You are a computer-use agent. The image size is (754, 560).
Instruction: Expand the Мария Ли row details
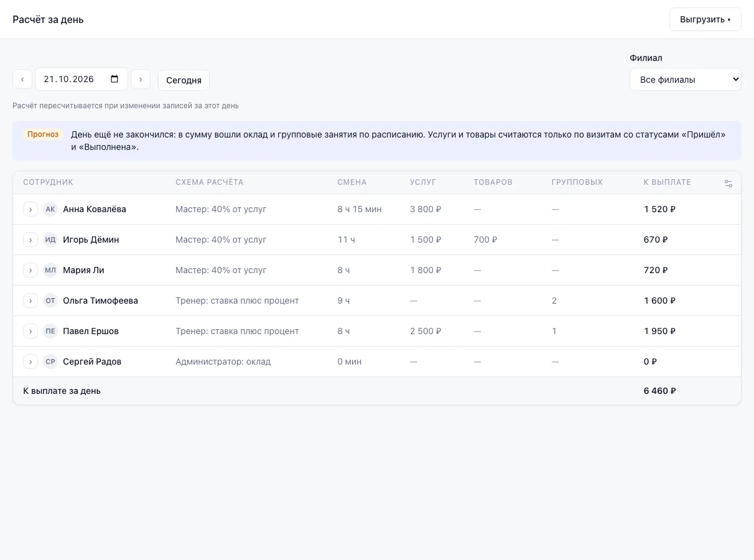pos(30,270)
